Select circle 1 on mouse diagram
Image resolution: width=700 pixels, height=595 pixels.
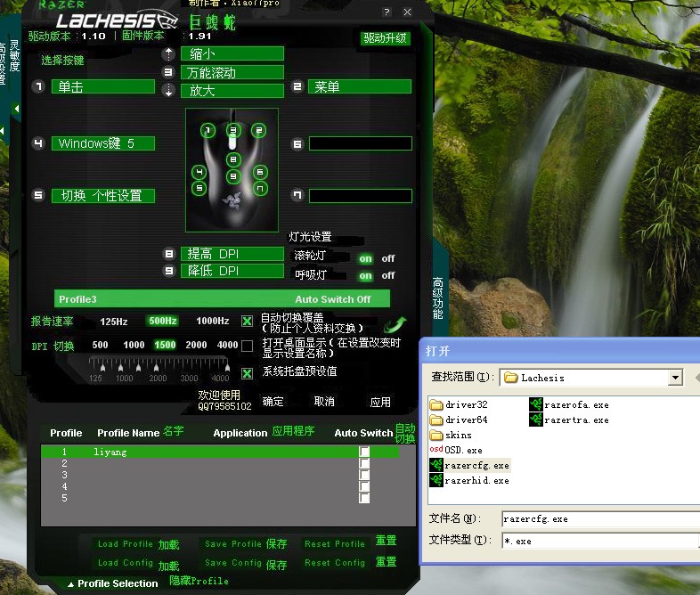coord(208,130)
